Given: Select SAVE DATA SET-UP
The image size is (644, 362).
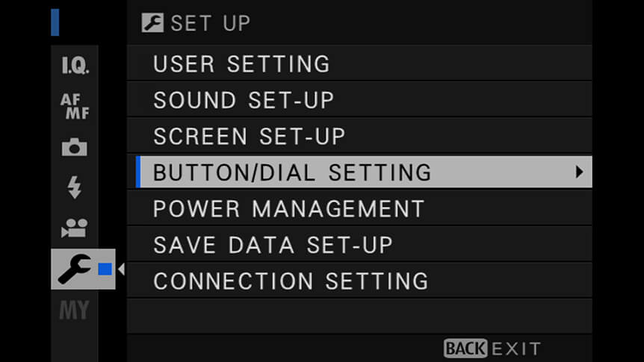Looking at the screenshot, I should pyautogui.click(x=273, y=245).
